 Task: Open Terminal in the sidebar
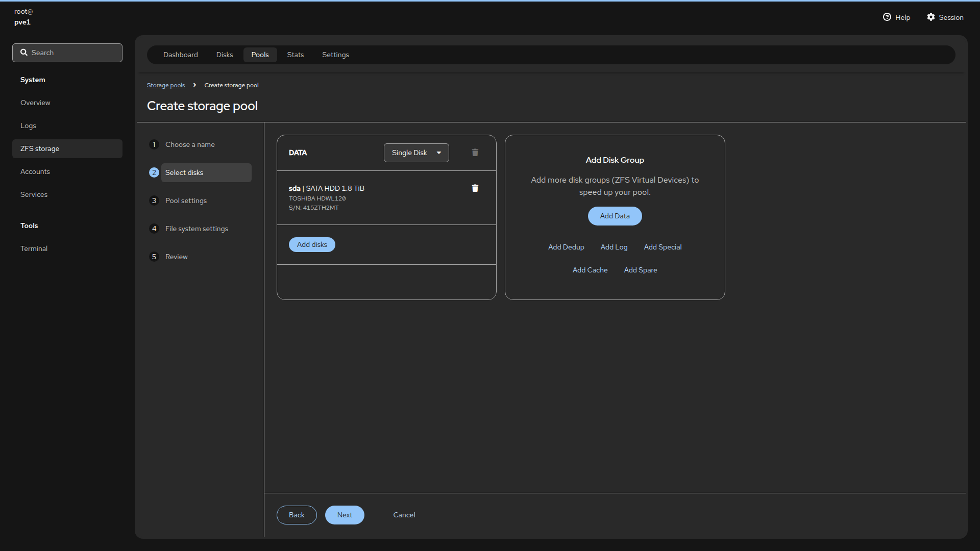click(x=34, y=248)
